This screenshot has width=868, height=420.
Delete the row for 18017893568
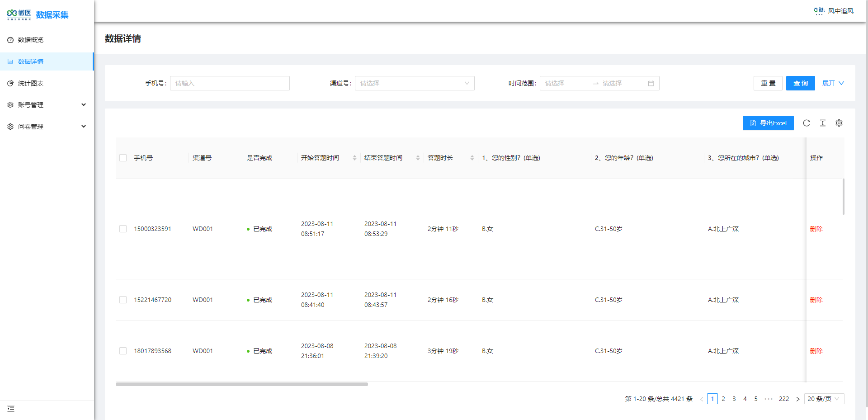pos(816,351)
